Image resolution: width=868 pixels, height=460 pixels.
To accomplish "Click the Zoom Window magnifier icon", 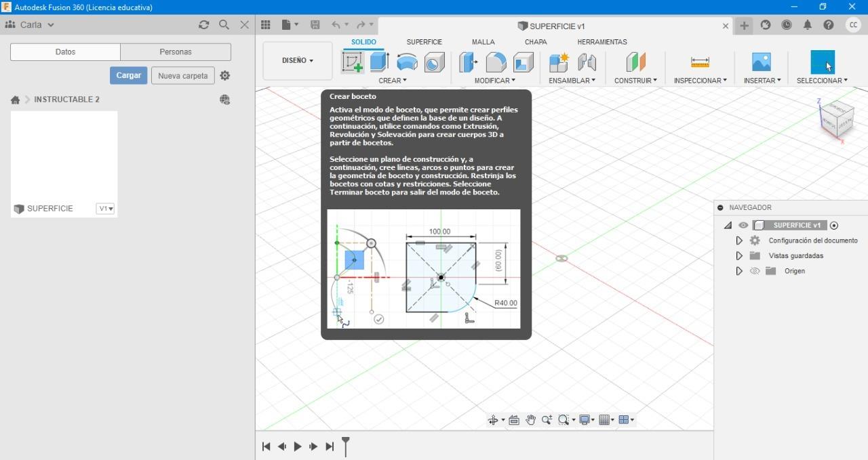I will coord(564,420).
